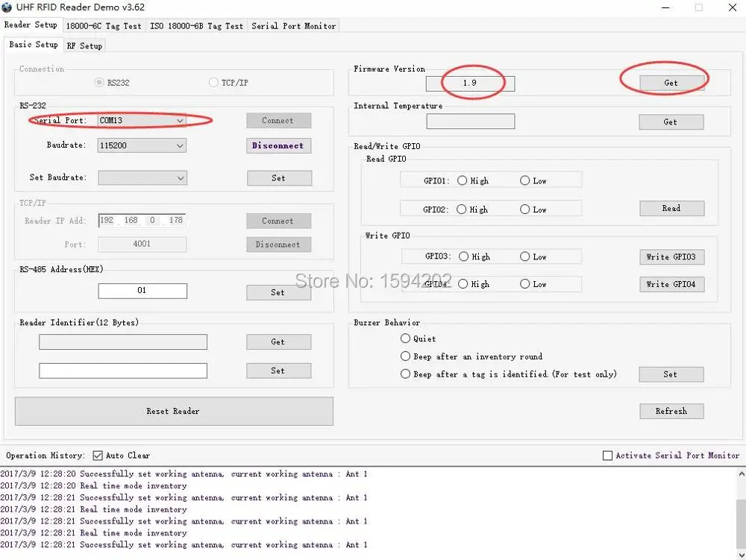Set GPIO3 to High
746x560 pixels.
464,257
